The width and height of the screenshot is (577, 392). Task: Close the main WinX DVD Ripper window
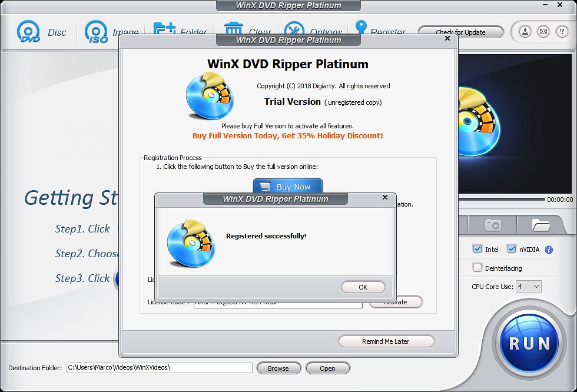click(560, 5)
